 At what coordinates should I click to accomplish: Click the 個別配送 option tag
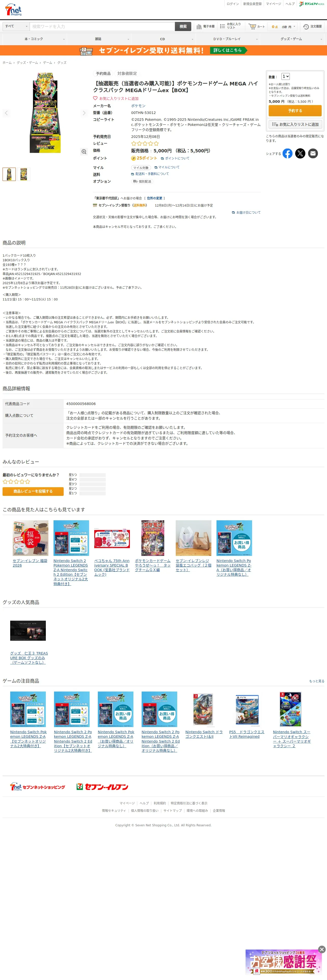[142, 181]
